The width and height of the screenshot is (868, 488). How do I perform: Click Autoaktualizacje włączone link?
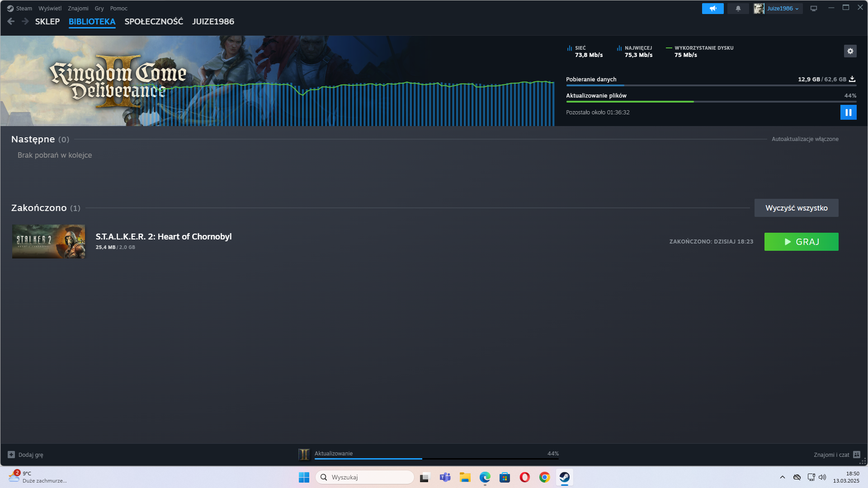(805, 139)
